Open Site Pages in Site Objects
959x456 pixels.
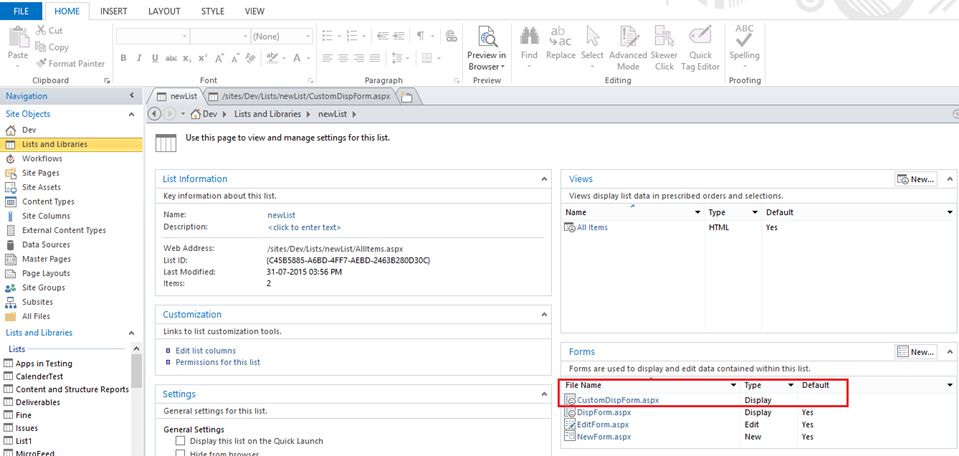40,173
